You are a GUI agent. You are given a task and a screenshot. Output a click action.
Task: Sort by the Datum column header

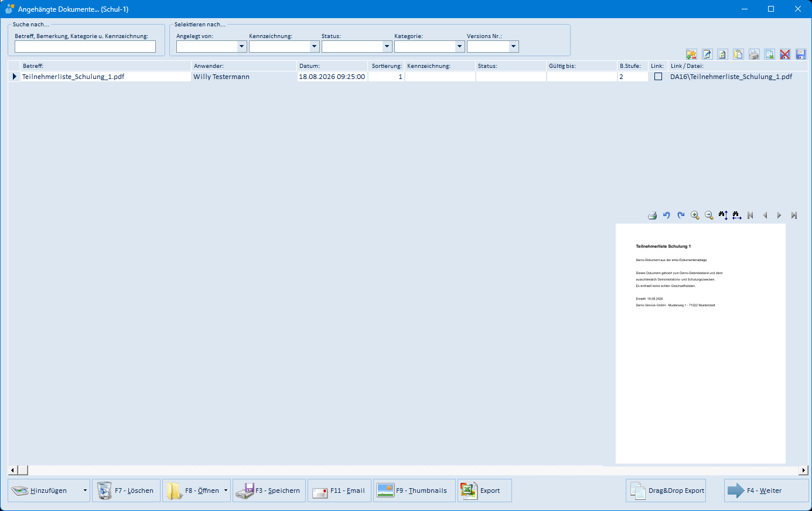coord(332,66)
